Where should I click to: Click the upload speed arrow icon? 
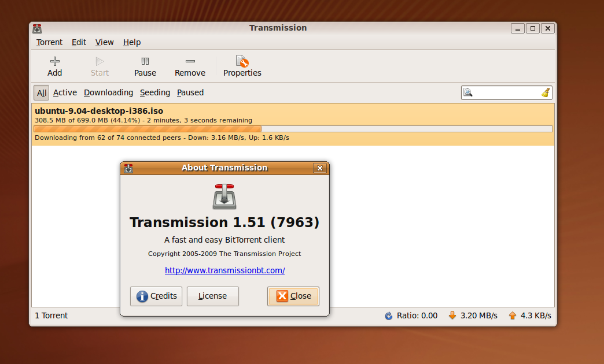(513, 315)
